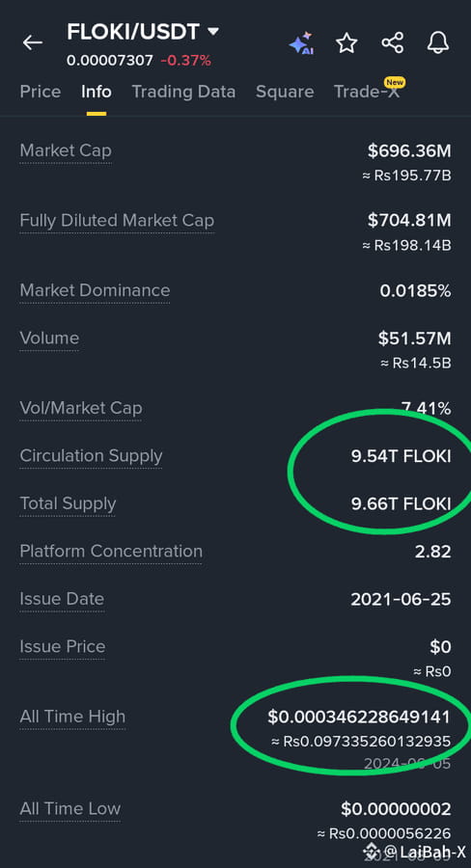Screen dimensions: 471x868
Task: Open price alerts bell icon
Action: pos(438,42)
